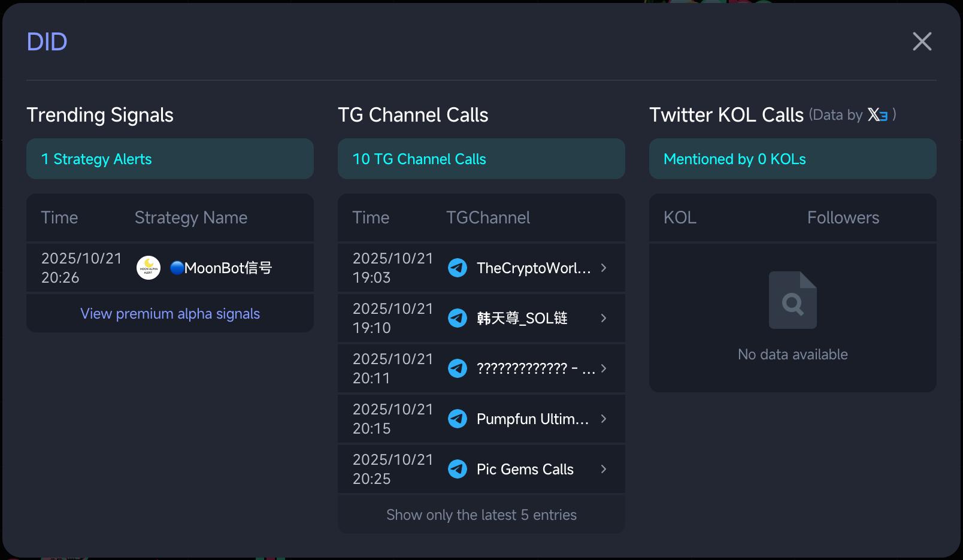Click the X3 data provider logo
This screenshot has width=963, height=560.
click(878, 114)
